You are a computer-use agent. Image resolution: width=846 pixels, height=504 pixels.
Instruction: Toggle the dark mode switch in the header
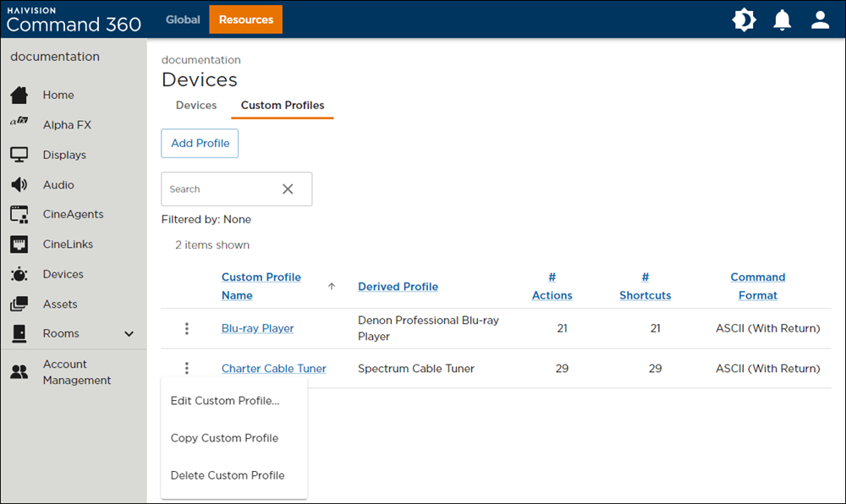(744, 19)
